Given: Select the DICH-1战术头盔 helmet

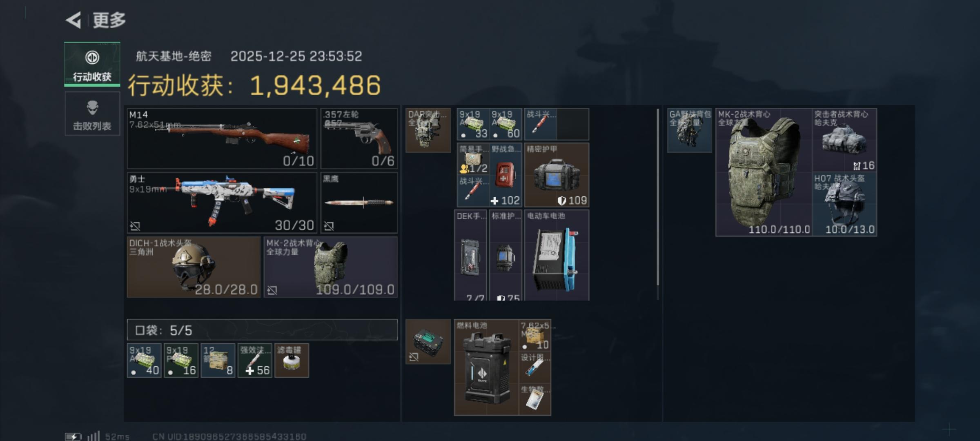Looking at the screenshot, I should coord(194,267).
